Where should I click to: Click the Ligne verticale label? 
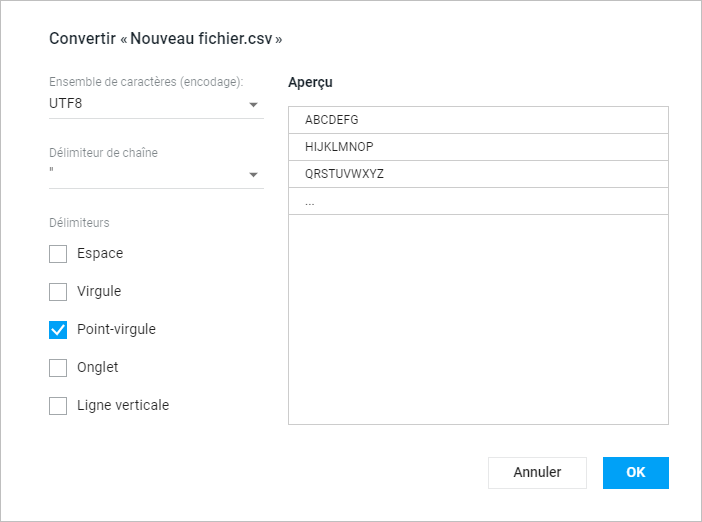tap(123, 405)
